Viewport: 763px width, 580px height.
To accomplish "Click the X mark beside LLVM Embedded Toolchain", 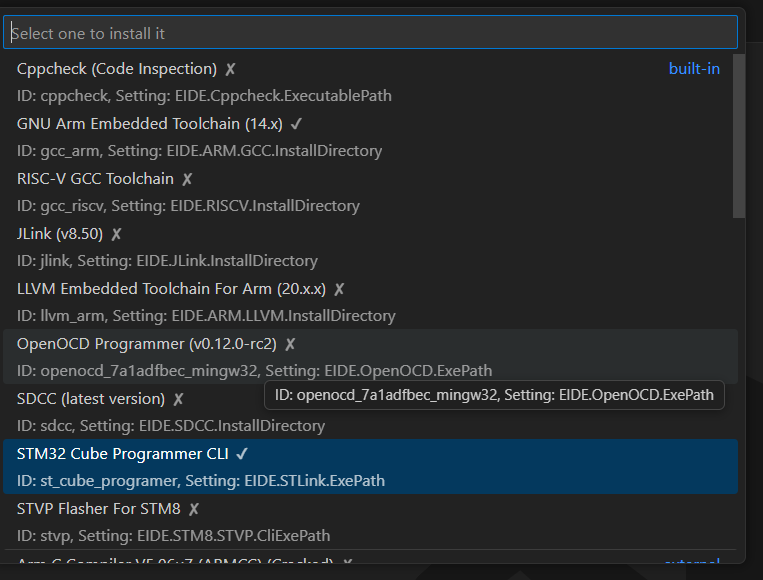I will pos(339,290).
